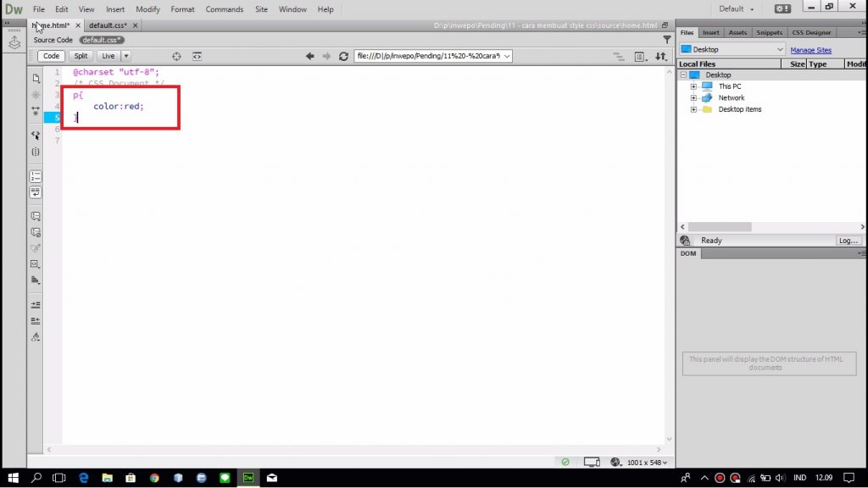Viewport: 868px width, 488px height.
Task: Open the address bar dropdown arrow
Action: click(507, 56)
